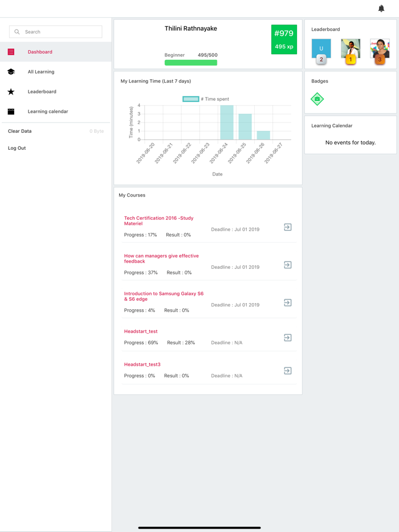This screenshot has width=399, height=532.
Task: Click 'Progress : 69%' text
Action: coord(141,343)
